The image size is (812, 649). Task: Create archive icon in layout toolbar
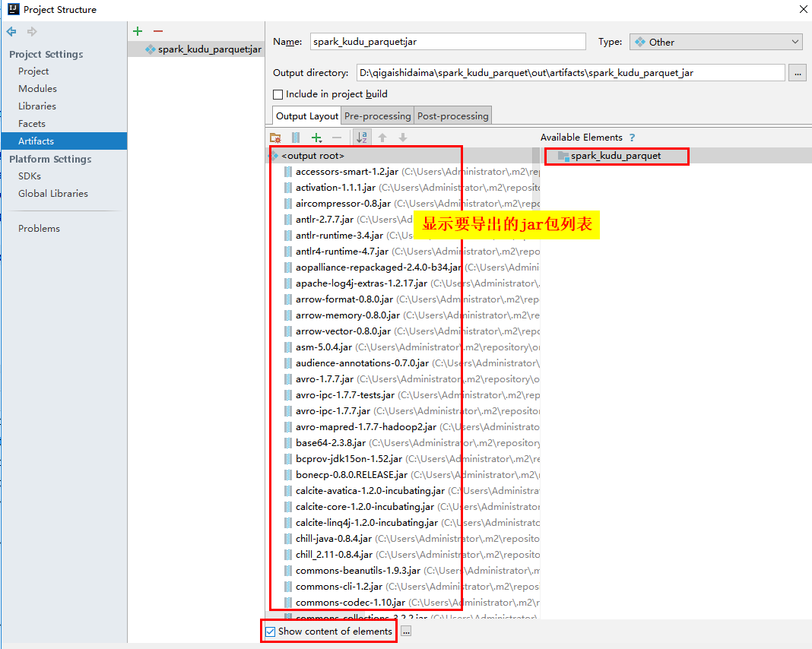[296, 138]
